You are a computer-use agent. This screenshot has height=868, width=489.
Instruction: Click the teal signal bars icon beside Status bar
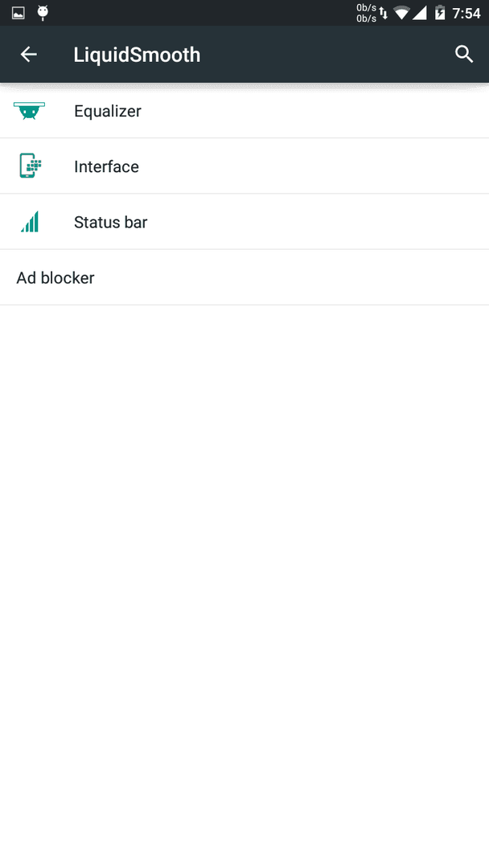click(30, 222)
